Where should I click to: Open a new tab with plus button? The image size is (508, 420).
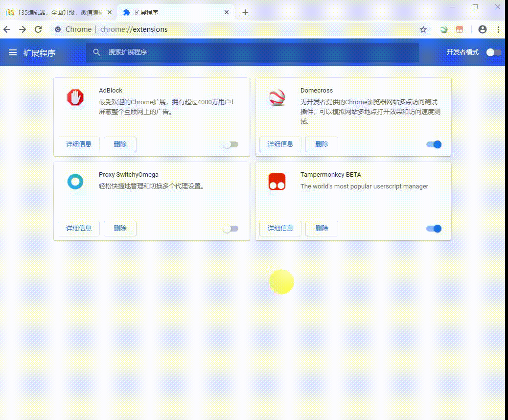245,12
